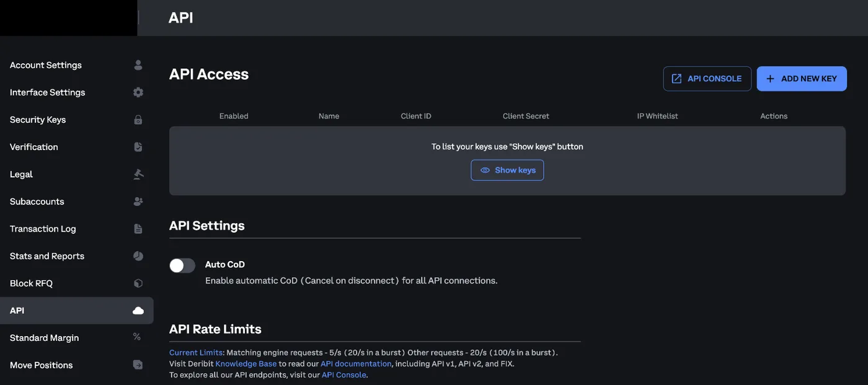Click the Enabled column header
868x385 pixels.
click(234, 116)
